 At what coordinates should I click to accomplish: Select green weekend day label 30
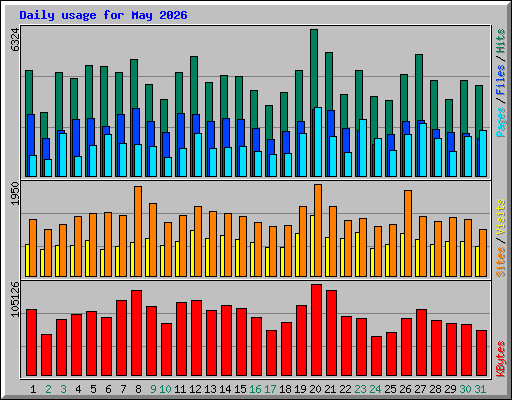pos(465,389)
